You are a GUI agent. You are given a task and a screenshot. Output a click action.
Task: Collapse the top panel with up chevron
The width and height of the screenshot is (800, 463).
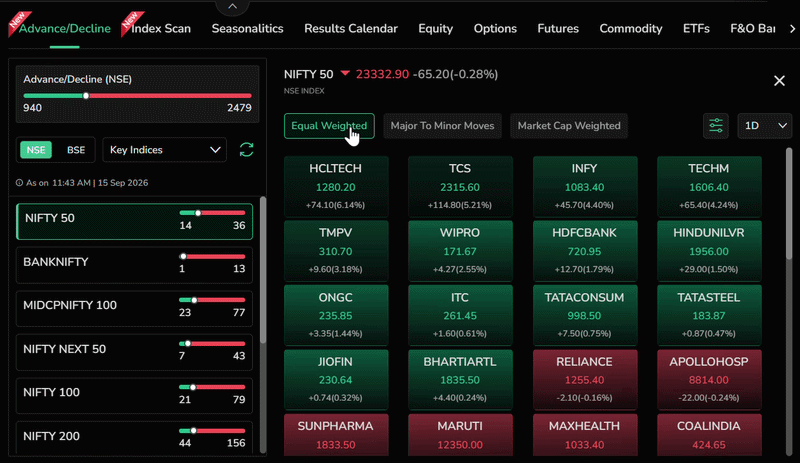click(x=232, y=6)
